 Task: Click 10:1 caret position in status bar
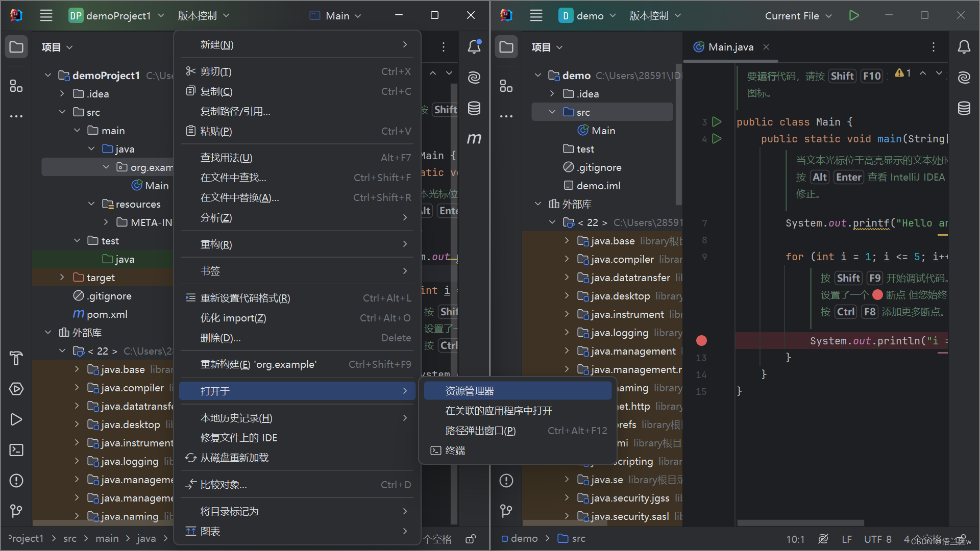[x=795, y=539]
